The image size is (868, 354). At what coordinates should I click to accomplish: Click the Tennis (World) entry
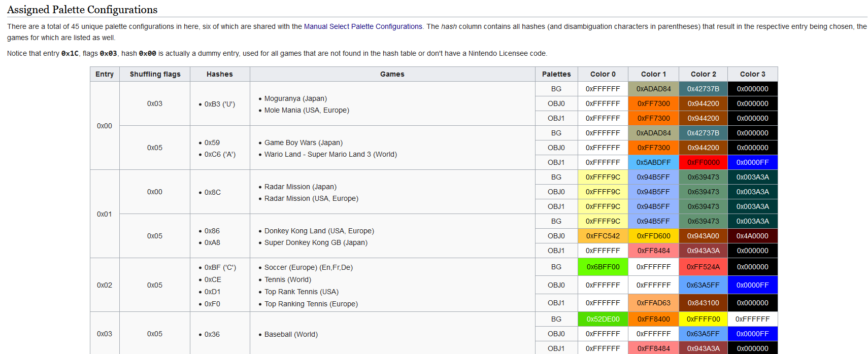(x=288, y=279)
